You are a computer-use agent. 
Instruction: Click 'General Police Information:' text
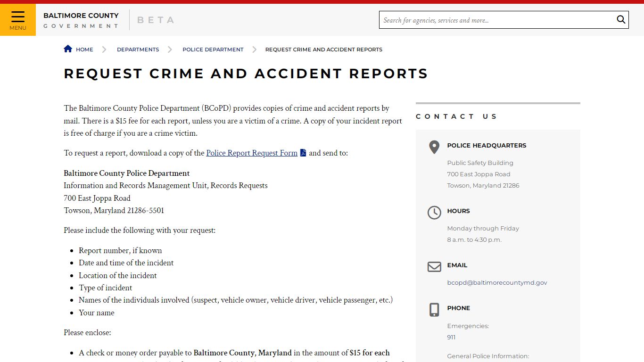click(x=488, y=356)
